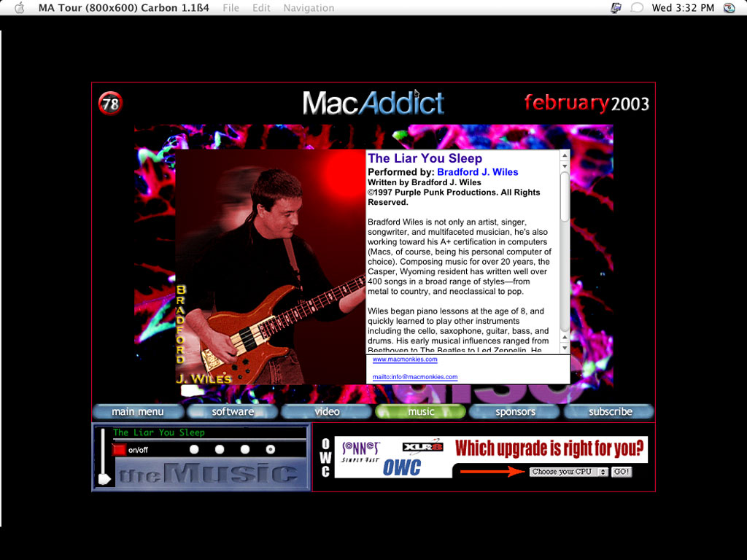This screenshot has height=560, width=747.
Task: Select the highlighted music tab
Action: 421,411
